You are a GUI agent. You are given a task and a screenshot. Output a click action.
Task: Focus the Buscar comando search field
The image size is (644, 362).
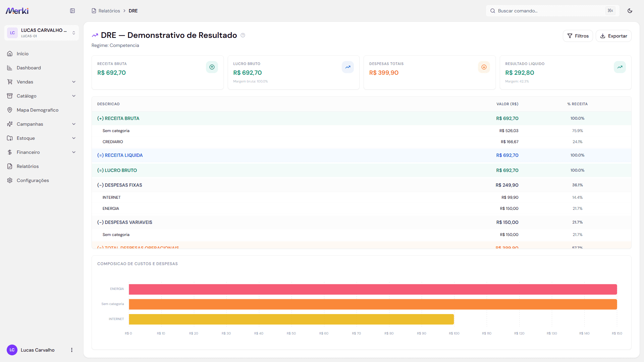point(552,11)
